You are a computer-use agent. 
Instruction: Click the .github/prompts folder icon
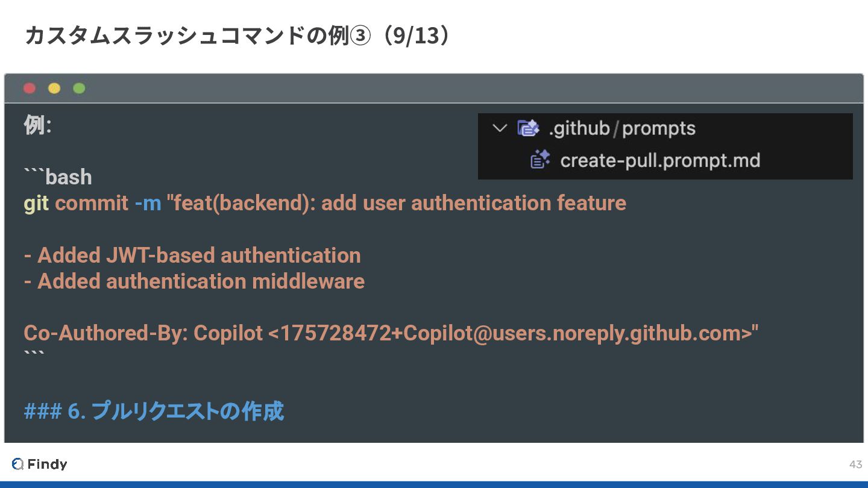[x=528, y=128]
